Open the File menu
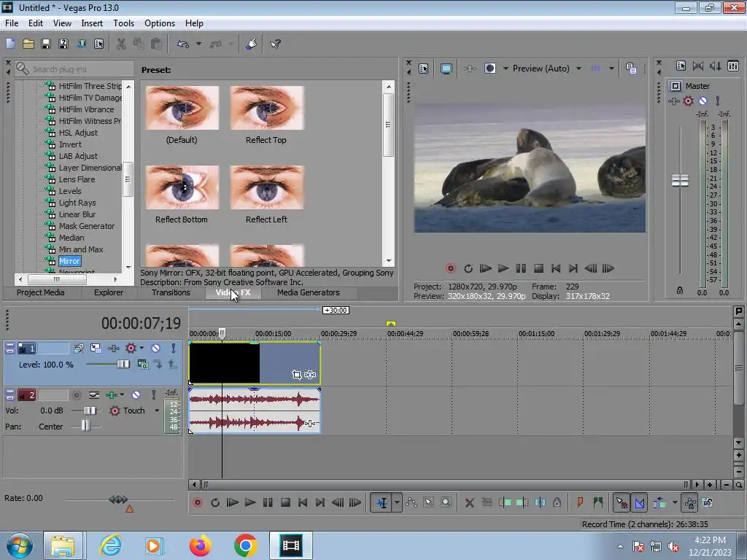This screenshot has height=560, width=747. tap(12, 23)
